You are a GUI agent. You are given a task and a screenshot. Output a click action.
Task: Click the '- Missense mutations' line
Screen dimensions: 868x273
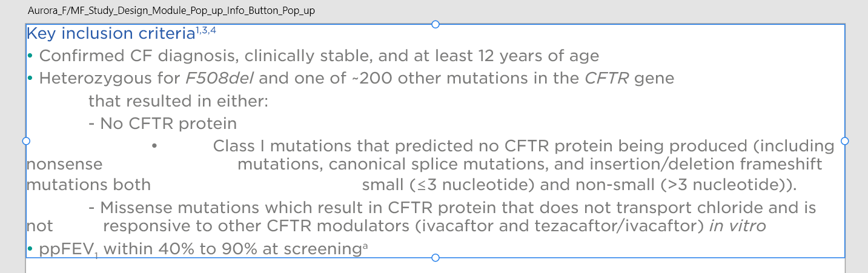(x=452, y=208)
